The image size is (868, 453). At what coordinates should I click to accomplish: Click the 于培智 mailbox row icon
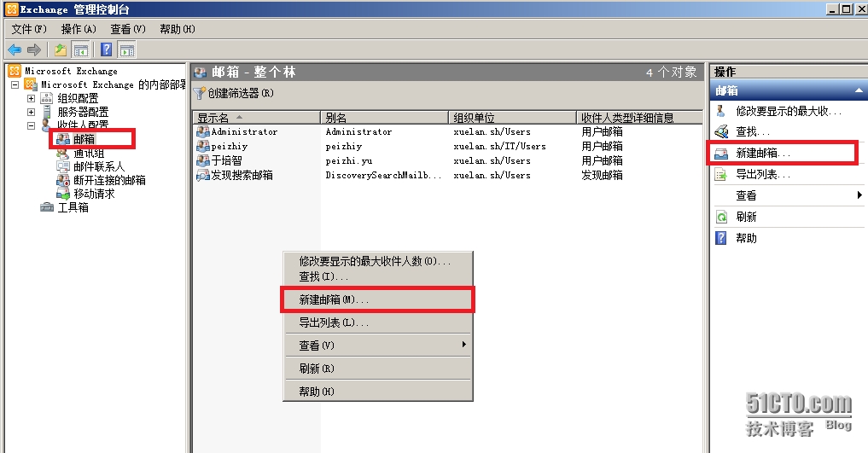coord(203,160)
